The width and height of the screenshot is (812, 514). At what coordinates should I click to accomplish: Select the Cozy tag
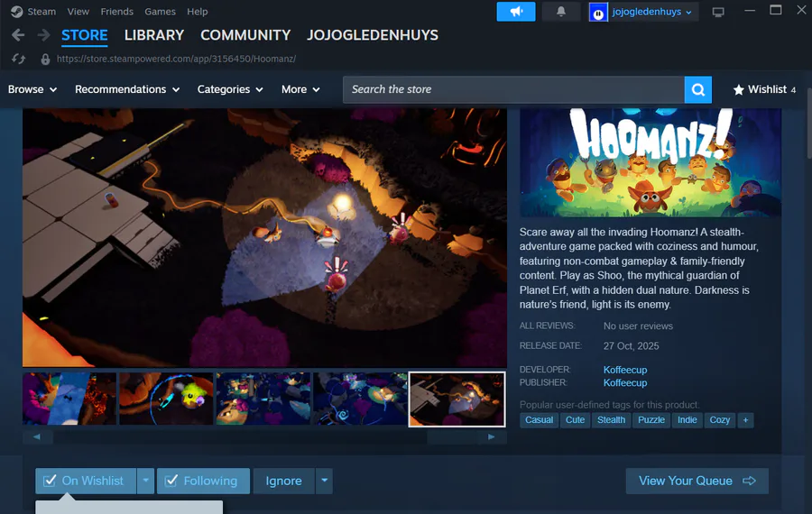pyautogui.click(x=720, y=420)
